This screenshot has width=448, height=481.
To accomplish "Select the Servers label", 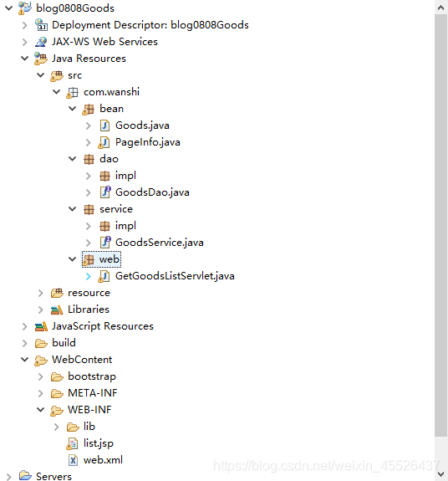I will pos(54,476).
